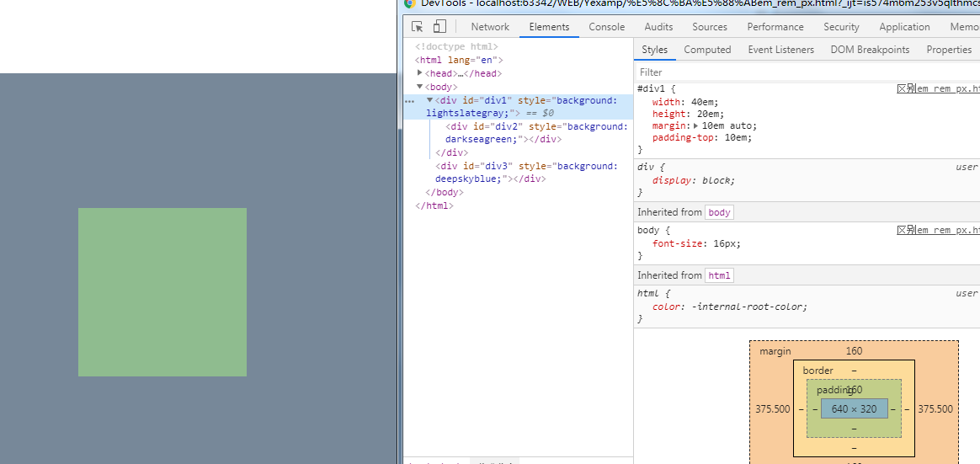The width and height of the screenshot is (980, 464).
Task: Switch to the Sources tab
Action: 710,27
